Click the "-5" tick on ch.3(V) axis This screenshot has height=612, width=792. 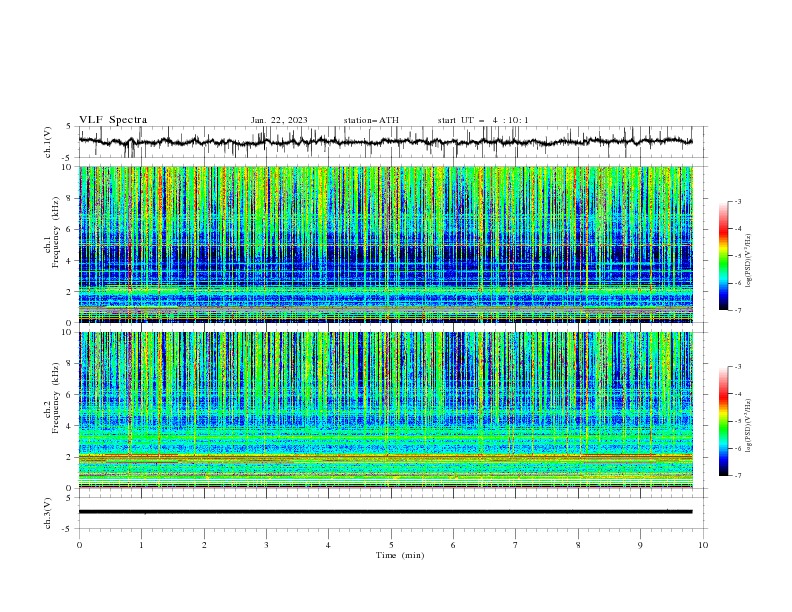point(67,529)
